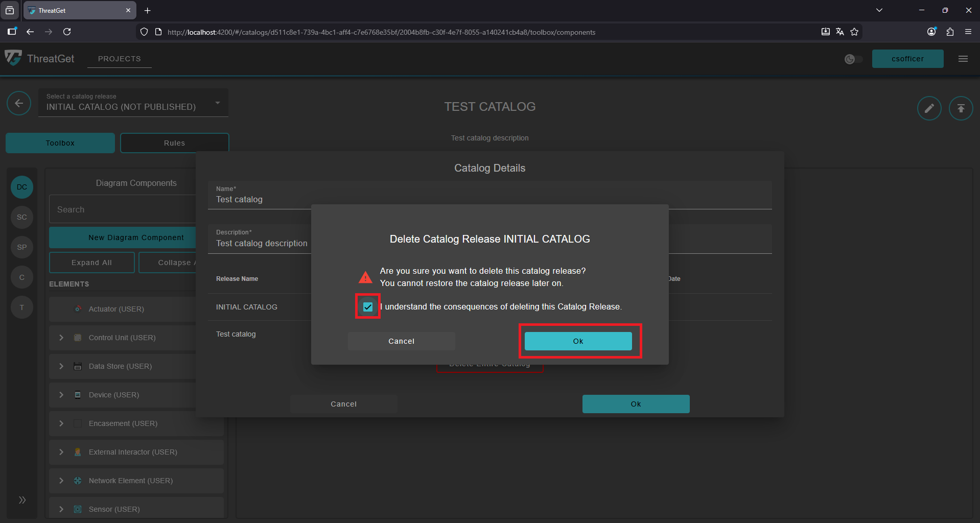980x523 pixels.
Task: Uncheck the 'I understand the consequences' checkbox
Action: 367,306
